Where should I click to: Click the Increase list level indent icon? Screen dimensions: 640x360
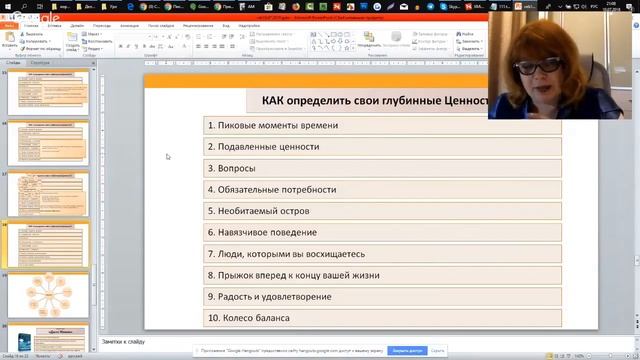(x=231, y=37)
